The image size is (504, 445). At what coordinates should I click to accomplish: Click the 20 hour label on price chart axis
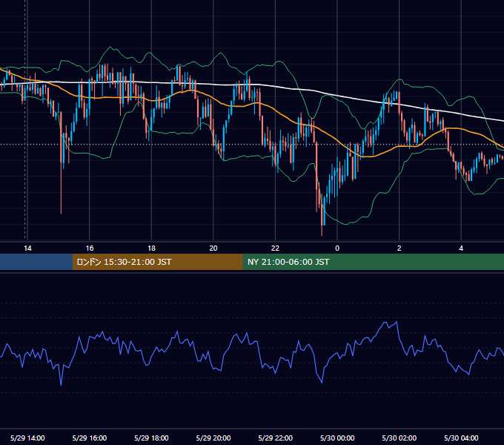click(213, 248)
